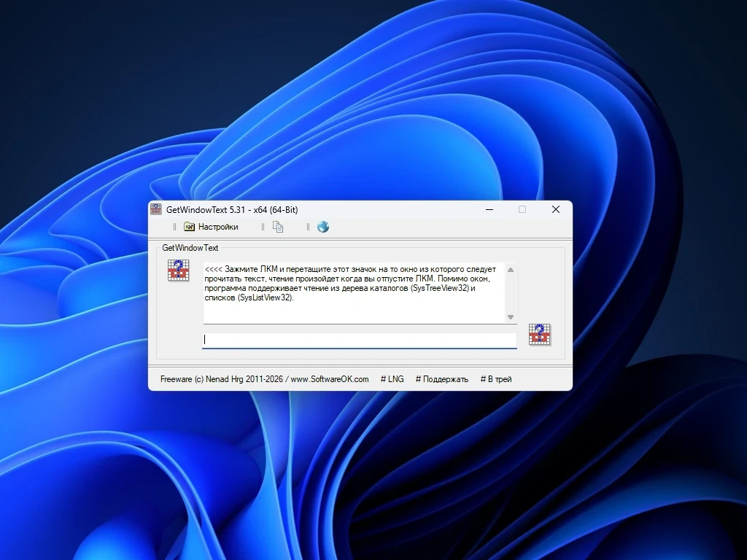Click the window title GetWindowText 5.31 text

pos(232,209)
